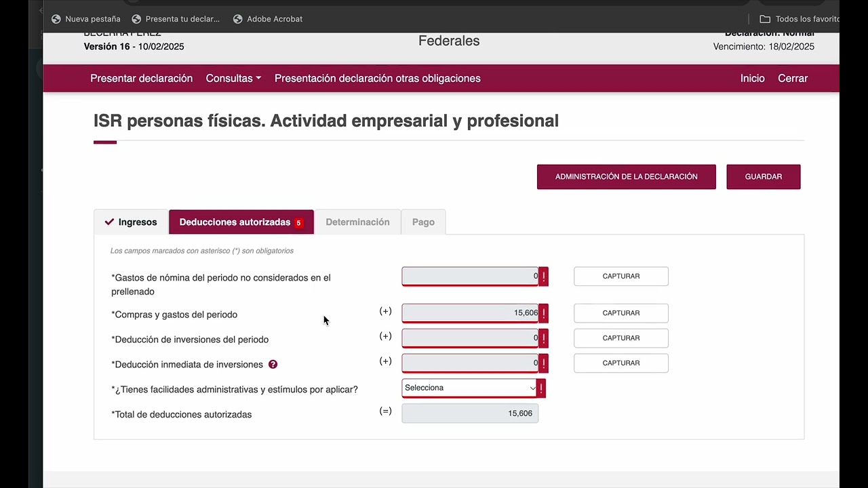
Task: Click the globe icon on Presenta tu declar... bookmark
Action: coord(136,19)
